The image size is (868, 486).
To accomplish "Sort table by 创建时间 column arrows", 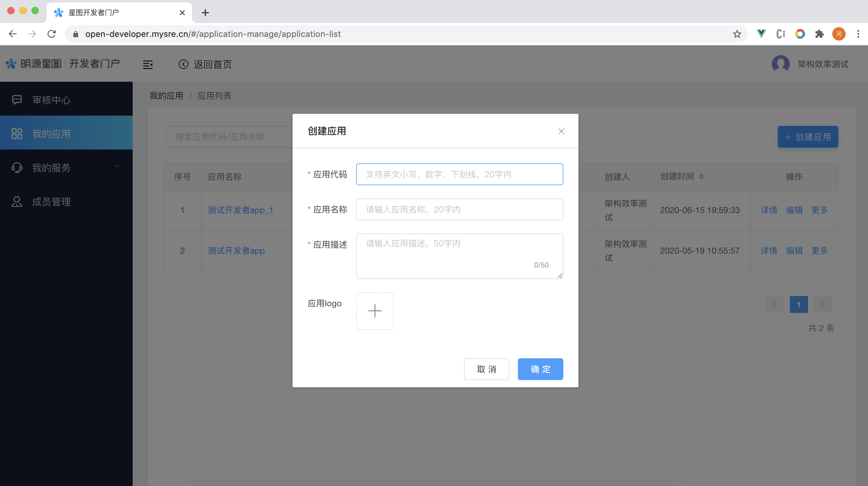I will [701, 176].
